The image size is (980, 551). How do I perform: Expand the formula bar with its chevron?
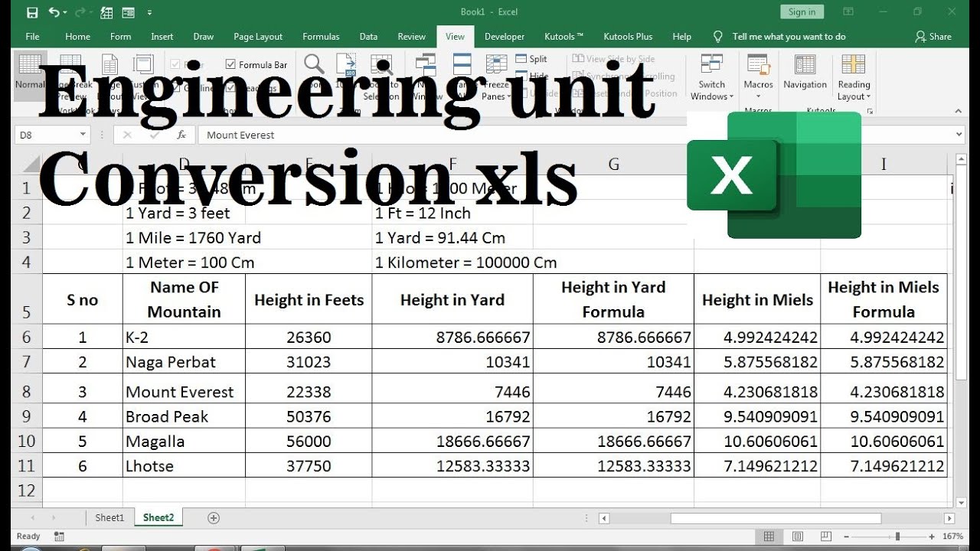[959, 135]
